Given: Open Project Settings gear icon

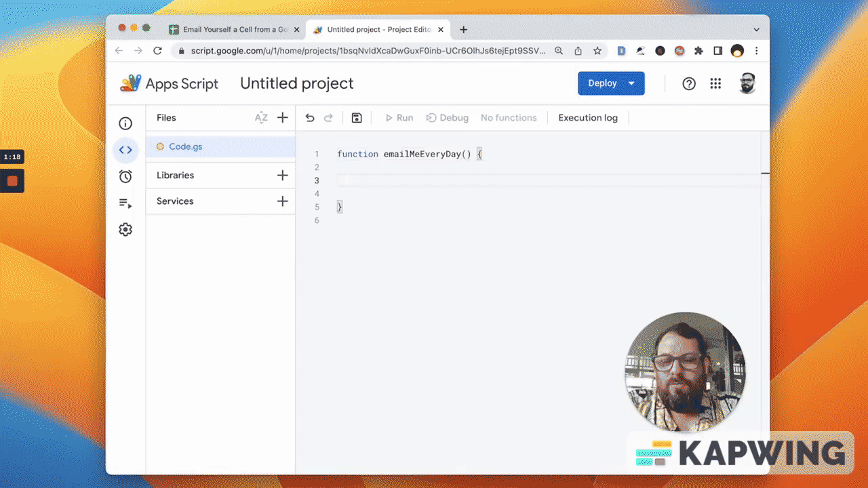Looking at the screenshot, I should click(x=125, y=229).
